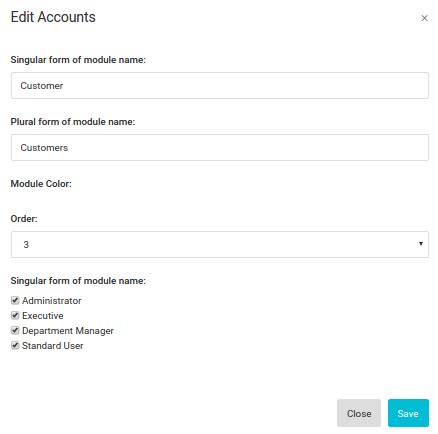Toggle the Executive checkbox

pyautogui.click(x=15, y=315)
